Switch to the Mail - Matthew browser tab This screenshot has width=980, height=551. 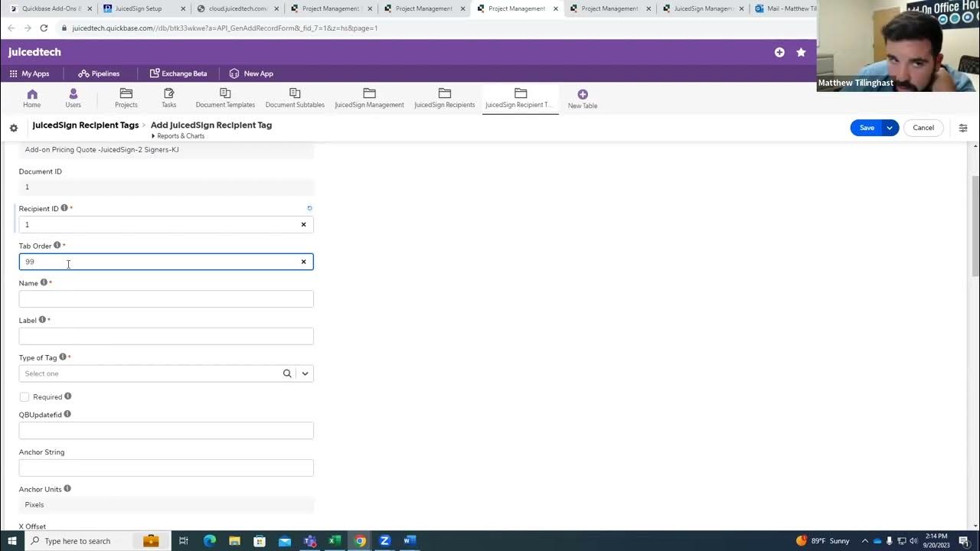[x=785, y=8]
